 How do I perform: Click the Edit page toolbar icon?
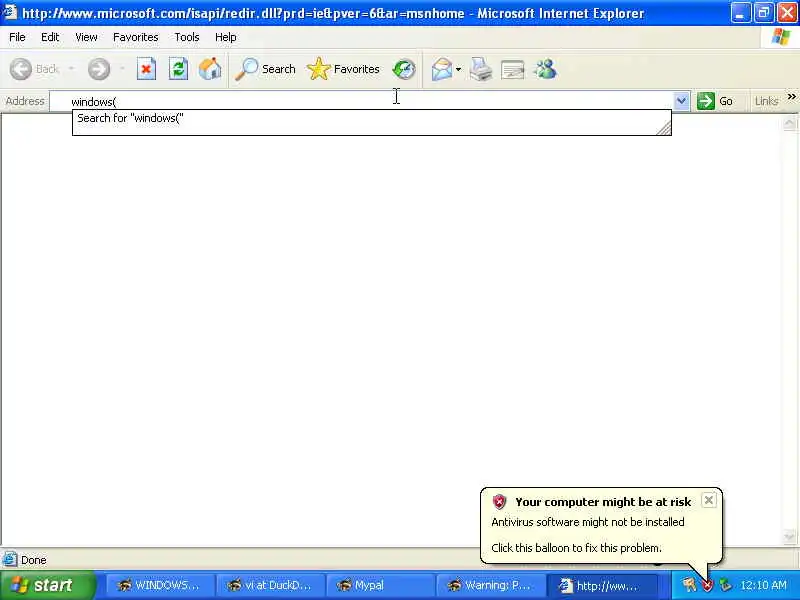coord(513,69)
